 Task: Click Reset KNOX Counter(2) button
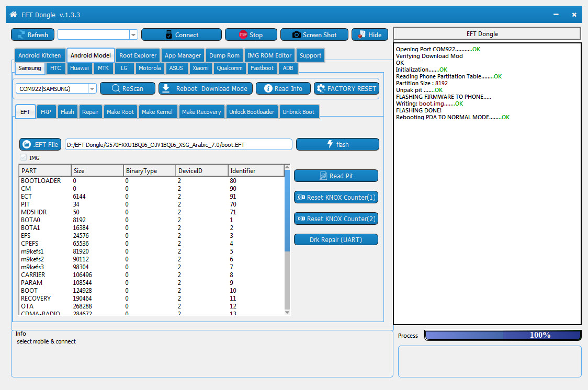point(336,219)
